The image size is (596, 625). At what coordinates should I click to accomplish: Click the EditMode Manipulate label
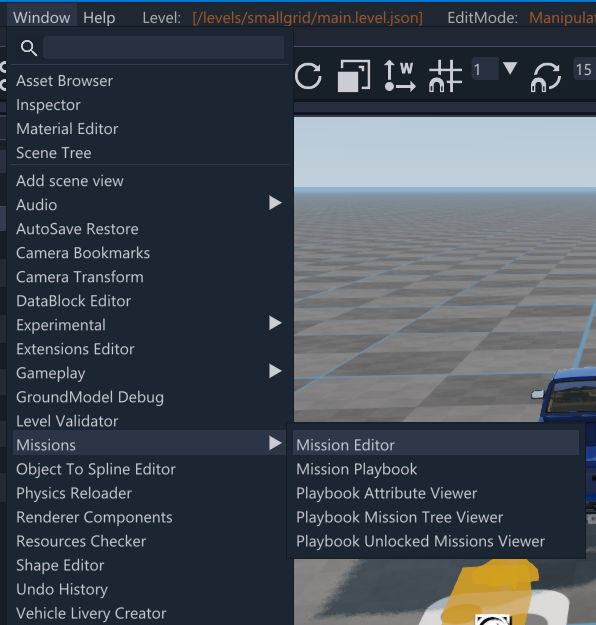point(562,18)
